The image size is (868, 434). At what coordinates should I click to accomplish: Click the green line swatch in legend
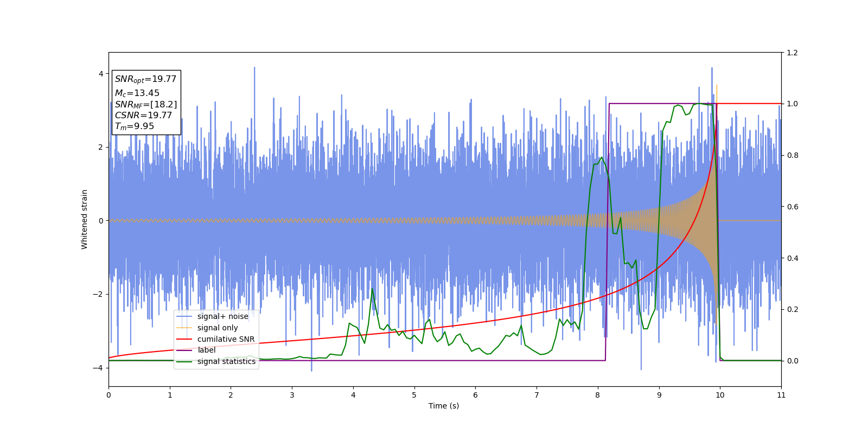point(184,361)
